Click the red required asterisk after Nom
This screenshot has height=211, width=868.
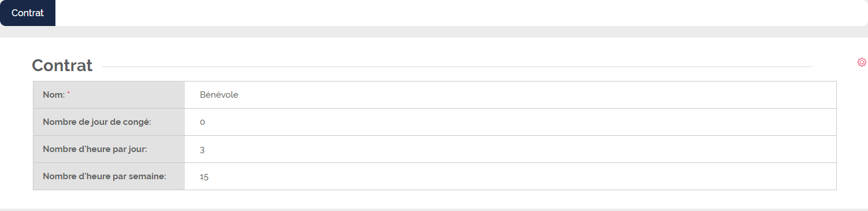[69, 93]
